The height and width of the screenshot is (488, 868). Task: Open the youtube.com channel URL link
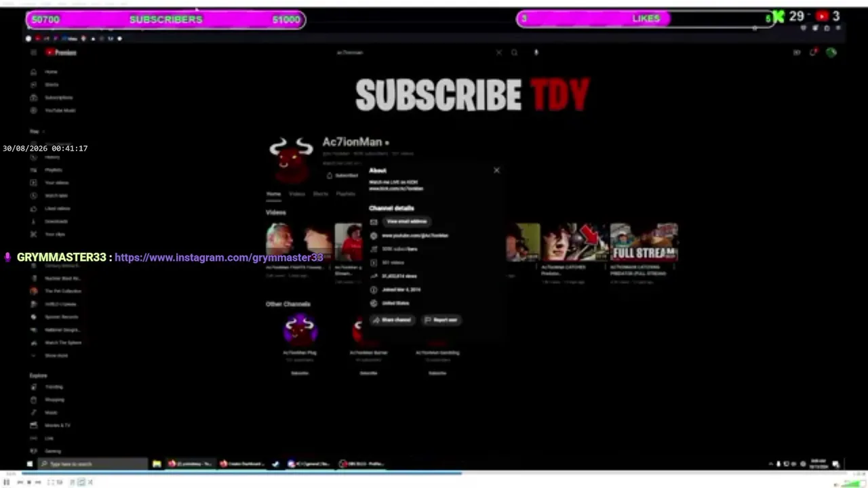click(x=415, y=236)
